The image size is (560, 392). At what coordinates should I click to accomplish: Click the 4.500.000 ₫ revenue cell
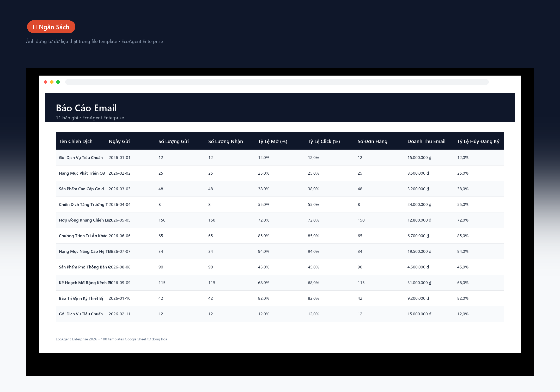click(x=418, y=267)
